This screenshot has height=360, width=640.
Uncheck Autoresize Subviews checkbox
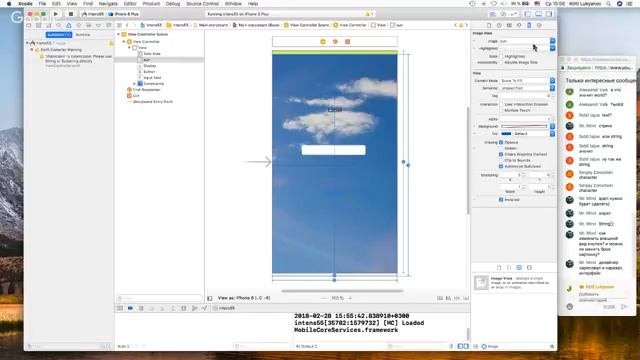click(501, 167)
